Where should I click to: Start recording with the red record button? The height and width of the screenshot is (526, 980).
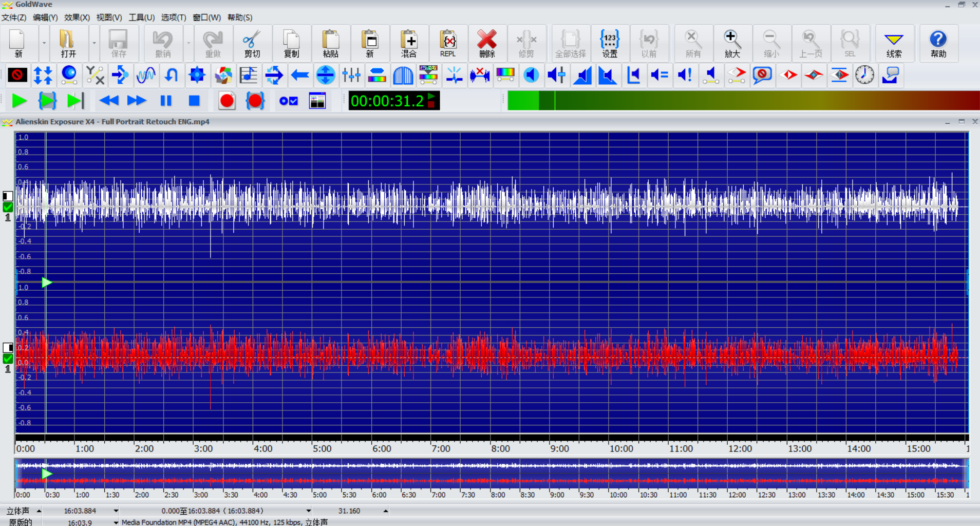point(227,101)
